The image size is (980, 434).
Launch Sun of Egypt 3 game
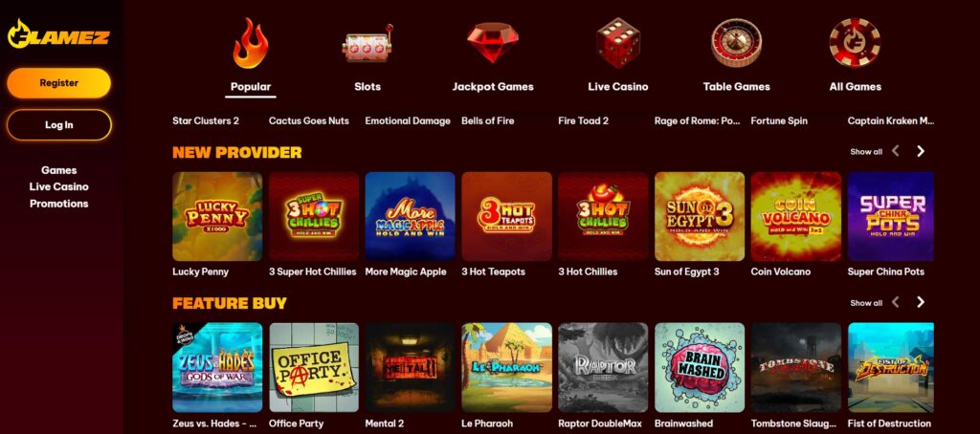click(700, 216)
